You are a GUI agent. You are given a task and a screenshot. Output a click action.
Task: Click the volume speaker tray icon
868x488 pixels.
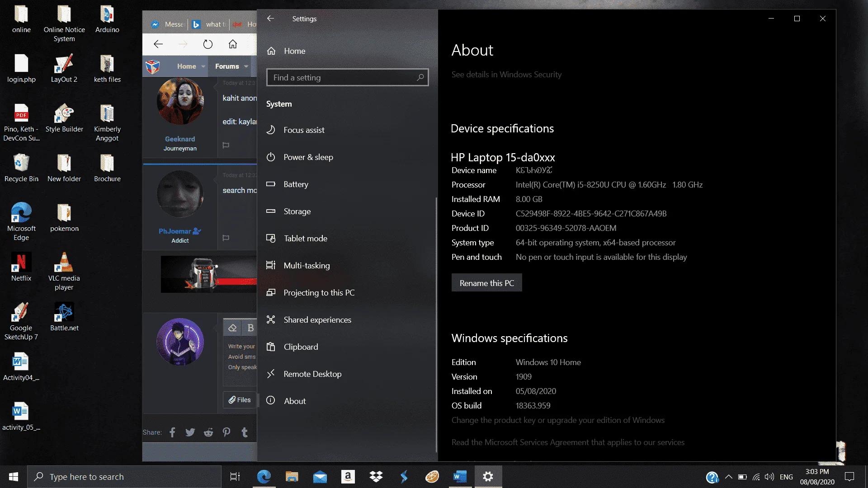coord(769,477)
